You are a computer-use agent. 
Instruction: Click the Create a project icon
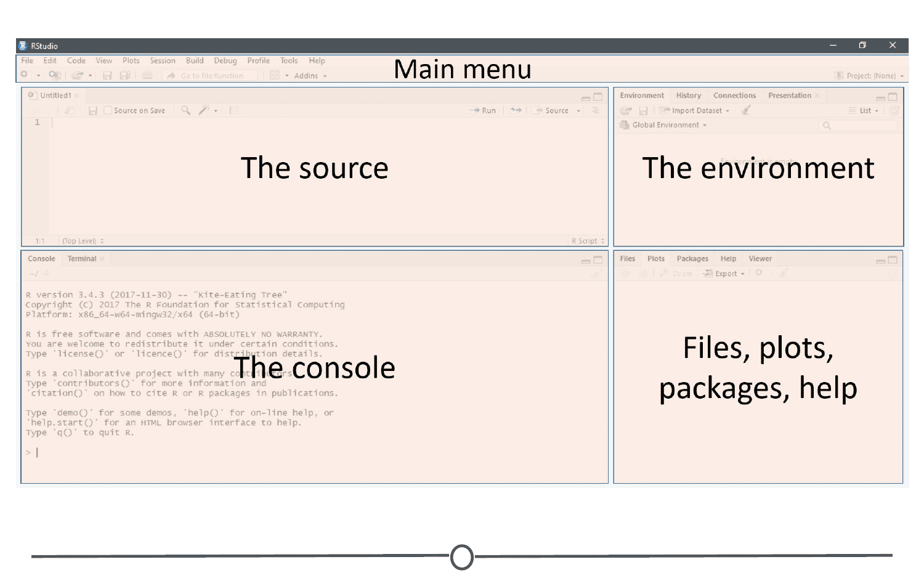coord(55,75)
